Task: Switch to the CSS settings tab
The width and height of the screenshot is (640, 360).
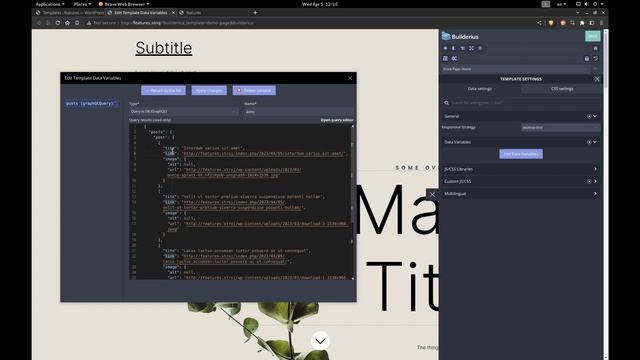Action: click(562, 89)
